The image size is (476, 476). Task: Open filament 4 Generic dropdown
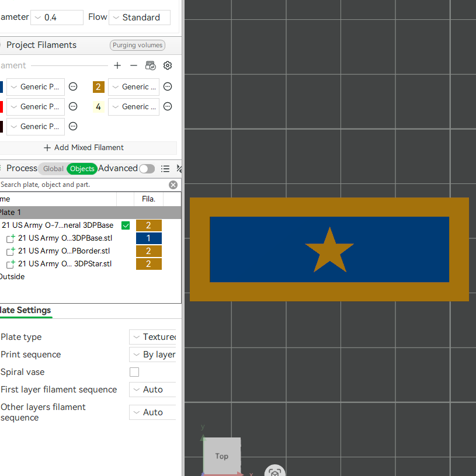coord(134,106)
